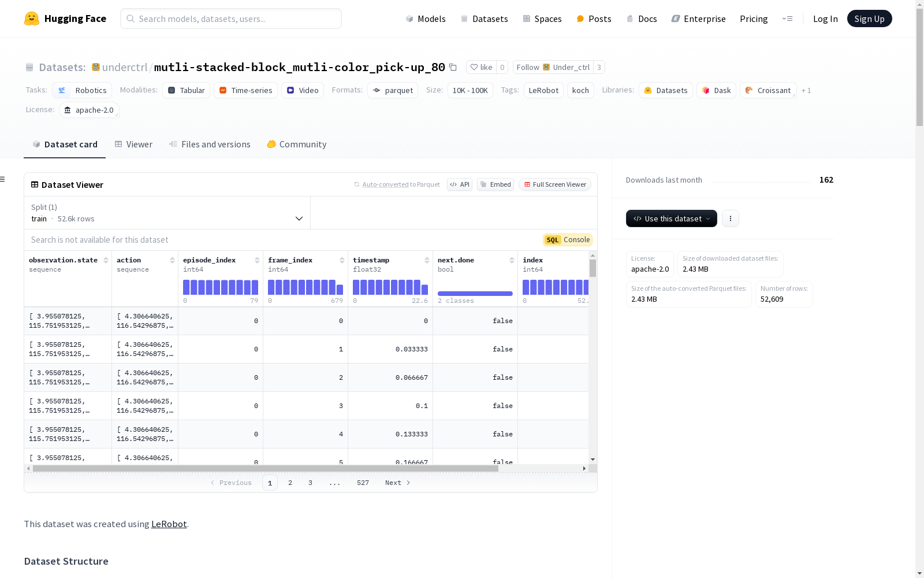The width and height of the screenshot is (924, 578).
Task: Follow the Under_ctrl organization
Action: [553, 67]
